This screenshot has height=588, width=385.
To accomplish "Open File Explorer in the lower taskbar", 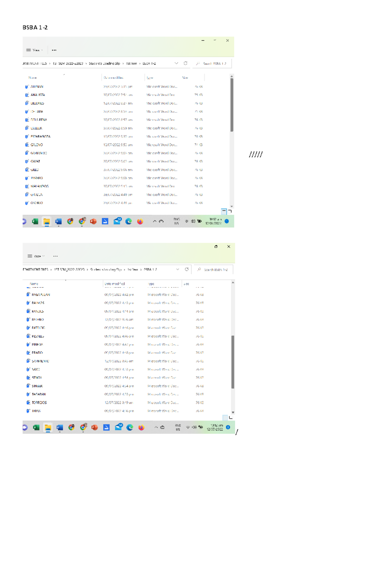I will (48, 427).
